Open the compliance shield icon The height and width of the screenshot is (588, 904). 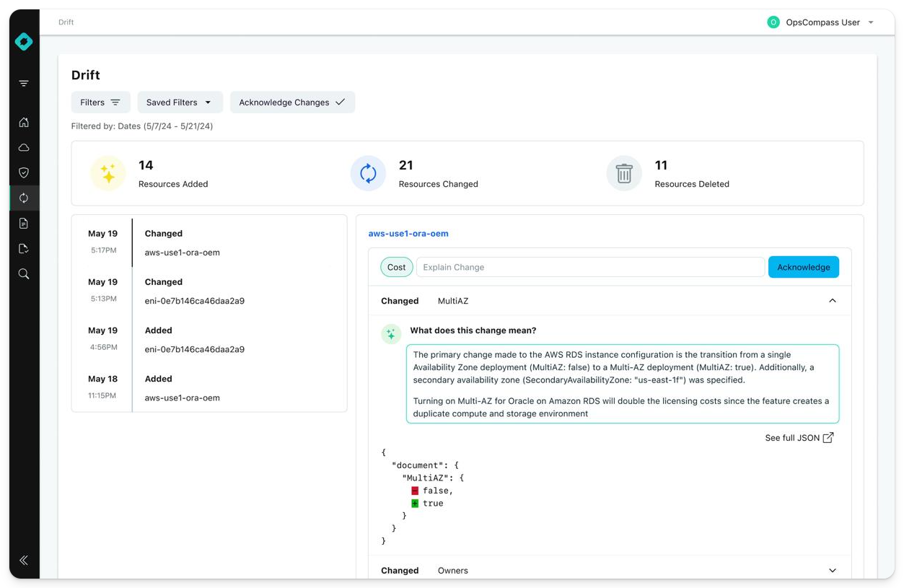point(23,172)
